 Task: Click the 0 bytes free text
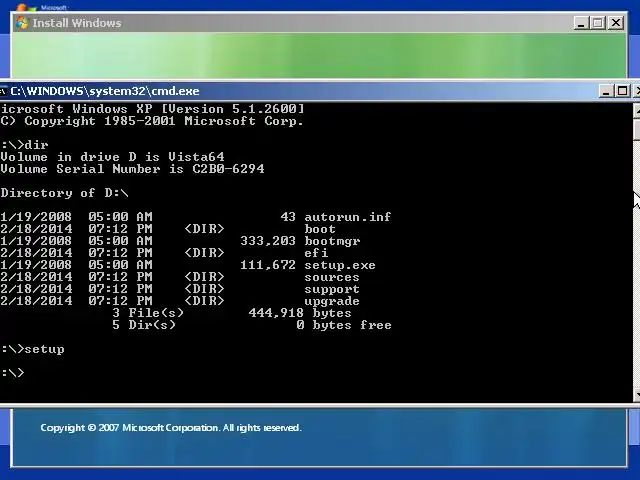[344, 325]
